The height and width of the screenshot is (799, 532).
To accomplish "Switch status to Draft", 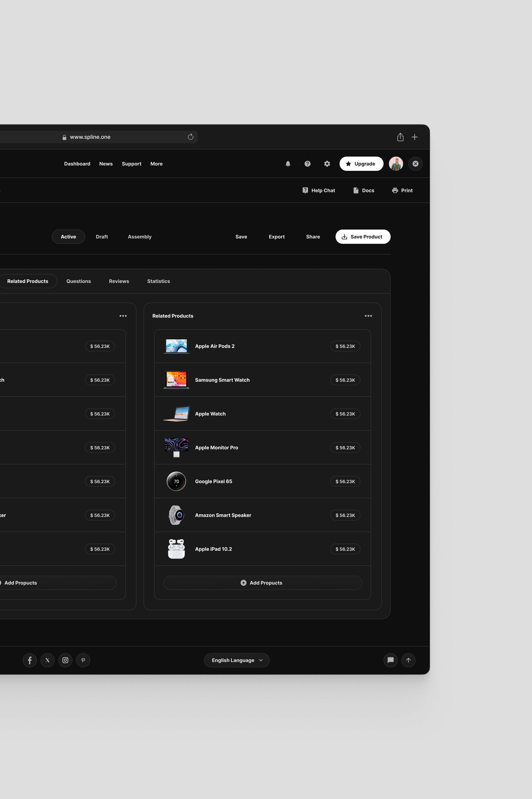I will [102, 237].
